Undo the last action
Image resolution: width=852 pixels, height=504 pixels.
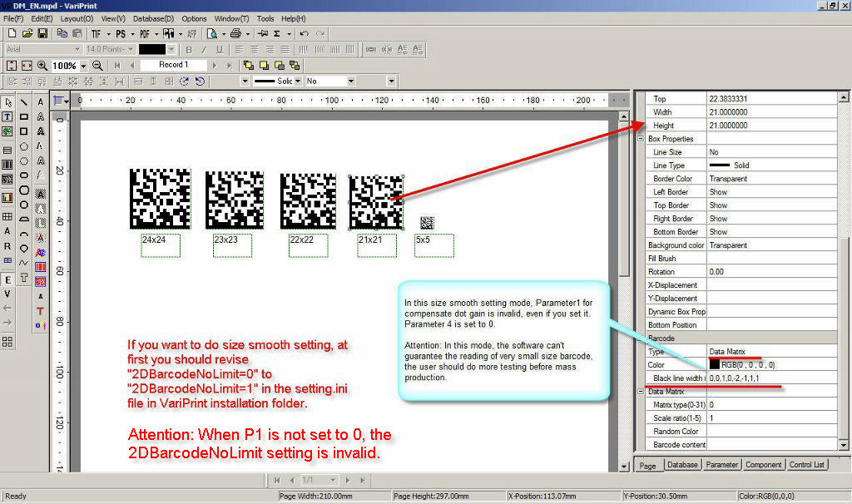coord(305,33)
